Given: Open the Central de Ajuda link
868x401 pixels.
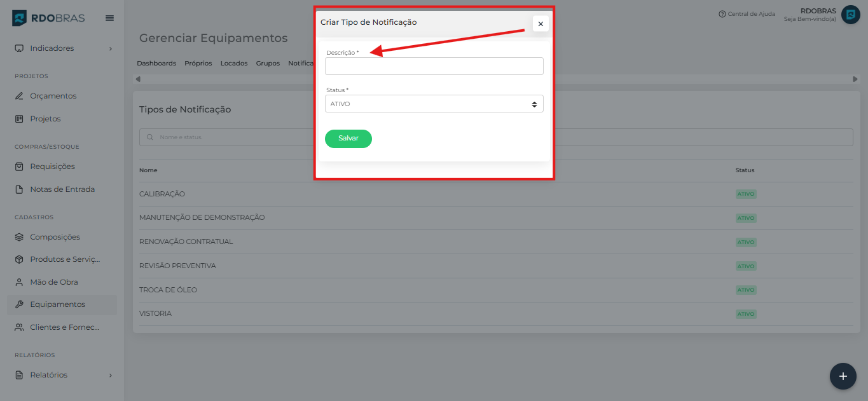Looking at the screenshot, I should point(747,14).
